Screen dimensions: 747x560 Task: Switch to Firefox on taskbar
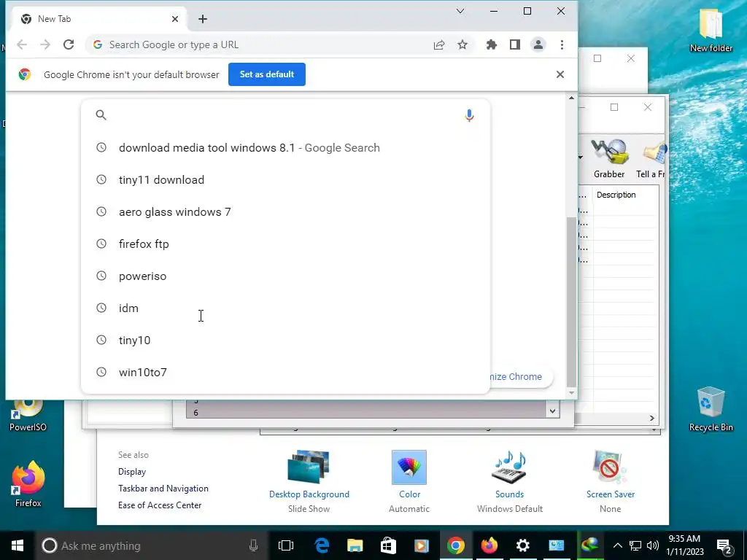pos(489,545)
